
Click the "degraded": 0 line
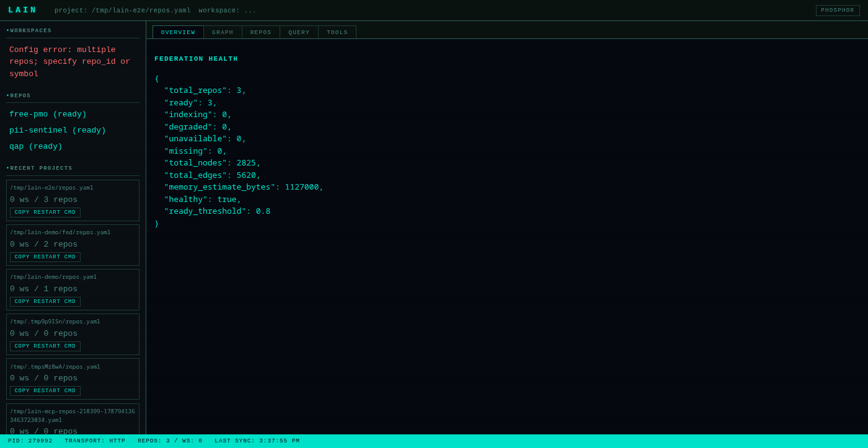pyautogui.click(x=198, y=127)
